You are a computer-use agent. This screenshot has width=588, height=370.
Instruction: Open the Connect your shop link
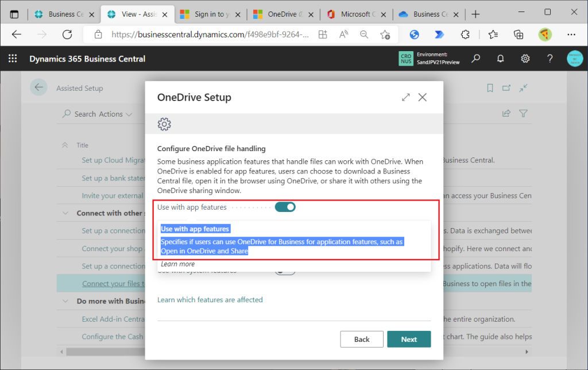coord(112,248)
